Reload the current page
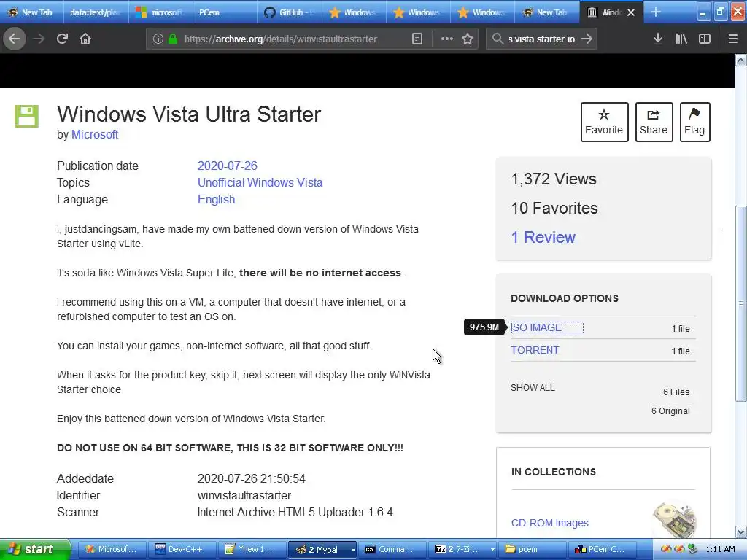This screenshot has width=747, height=560. pos(62,39)
